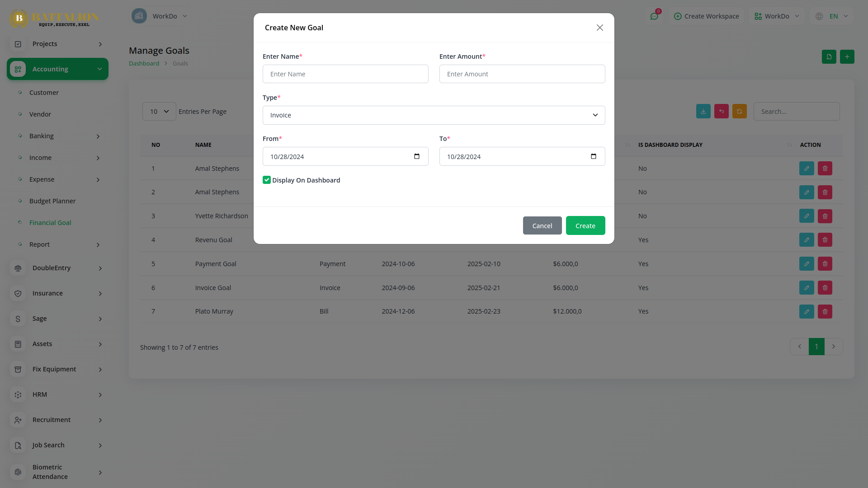
Task: Click the Enter Amount input field
Action: pyautogui.click(x=522, y=74)
